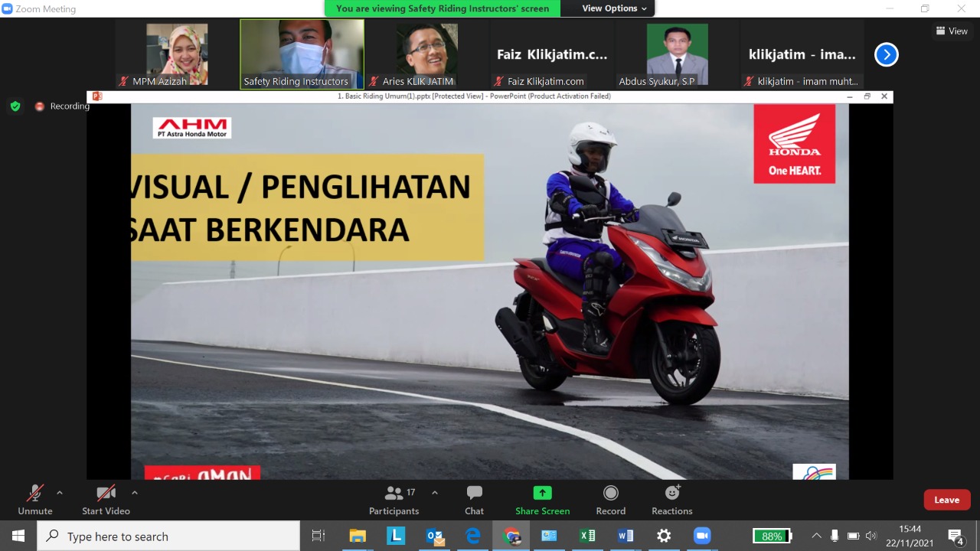980x551 pixels.
Task: Open Microsoft Excel from the taskbar
Action: 587,536
